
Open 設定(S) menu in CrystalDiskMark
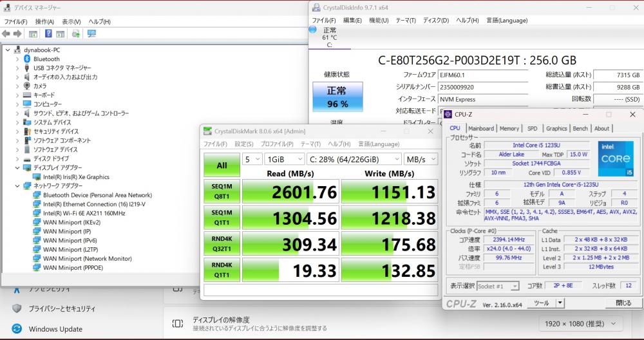(244, 144)
